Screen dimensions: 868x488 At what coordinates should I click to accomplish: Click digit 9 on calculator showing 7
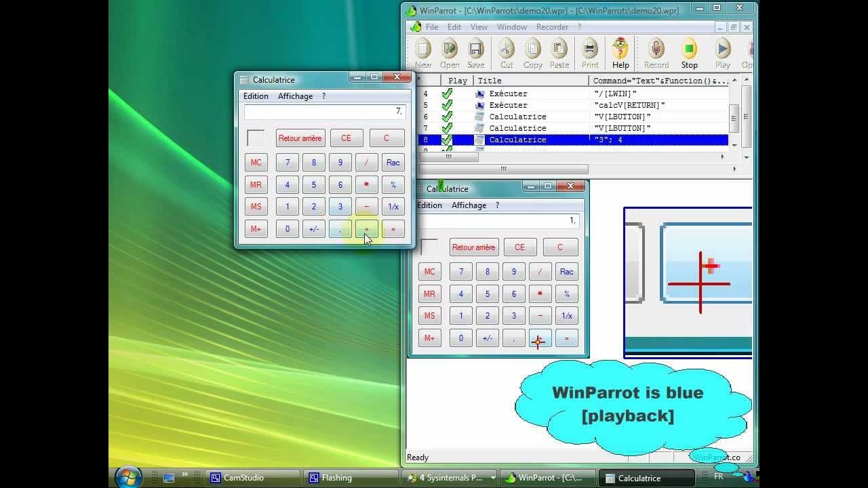(x=340, y=163)
